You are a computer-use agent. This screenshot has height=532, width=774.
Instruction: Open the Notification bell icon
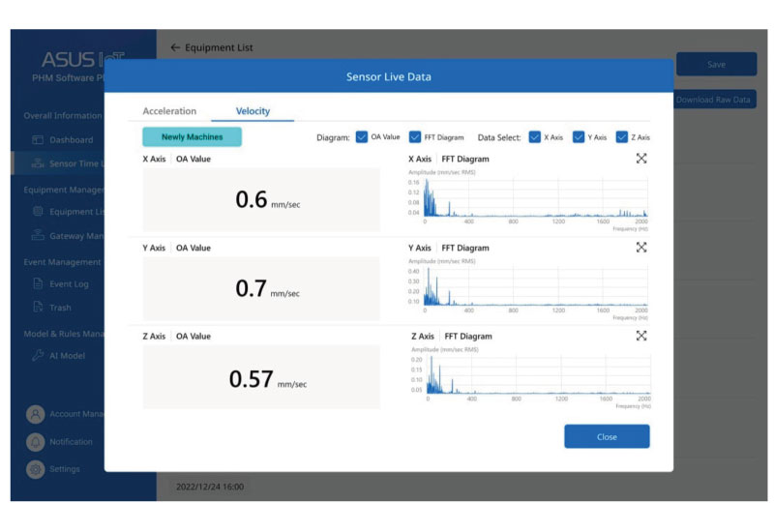coord(36,442)
